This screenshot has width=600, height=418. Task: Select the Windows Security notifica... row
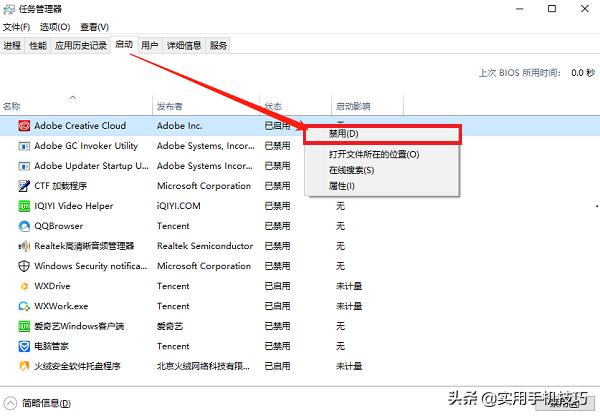300,266
